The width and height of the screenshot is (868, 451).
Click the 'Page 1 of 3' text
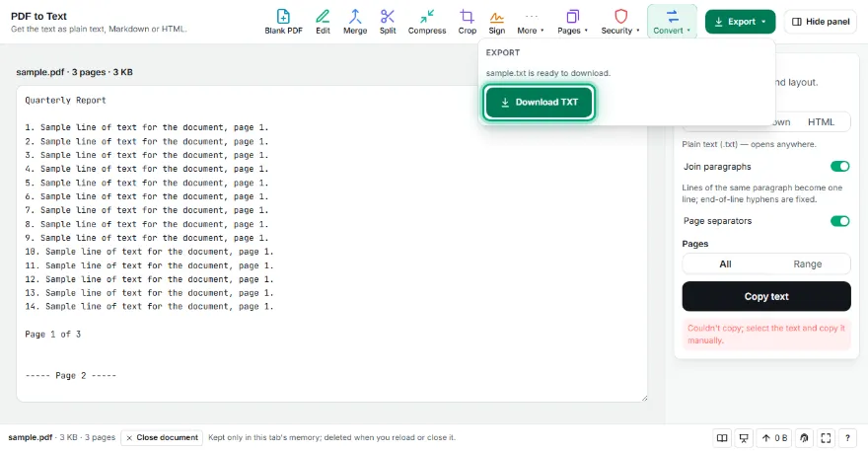tap(52, 335)
